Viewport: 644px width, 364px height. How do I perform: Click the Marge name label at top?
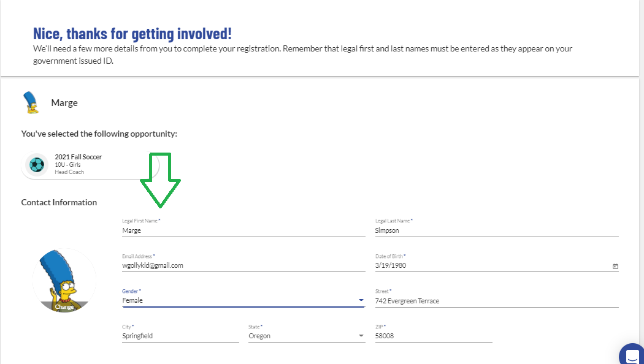pos(64,102)
